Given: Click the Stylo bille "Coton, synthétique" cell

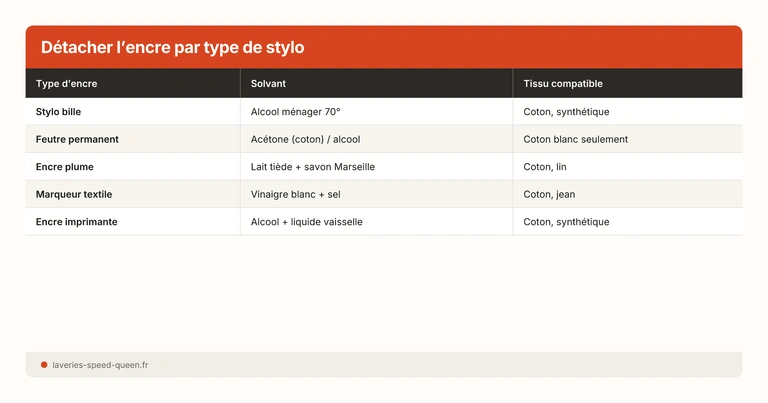Looking at the screenshot, I should pyautogui.click(x=566, y=112).
